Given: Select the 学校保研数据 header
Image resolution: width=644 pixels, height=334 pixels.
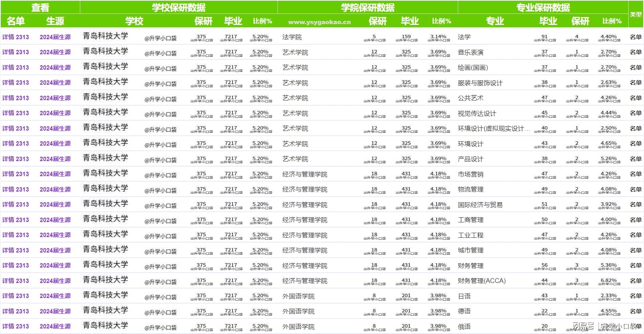Looking at the screenshot, I should (179, 8).
